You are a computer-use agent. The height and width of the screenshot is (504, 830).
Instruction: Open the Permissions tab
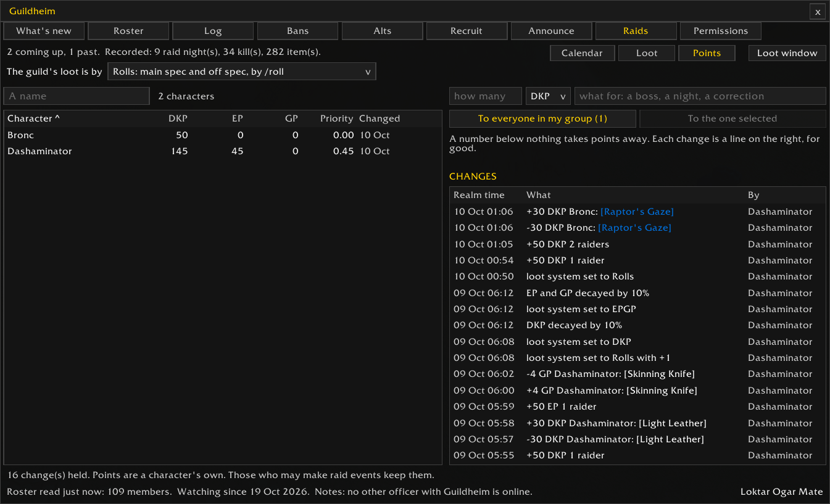click(720, 31)
